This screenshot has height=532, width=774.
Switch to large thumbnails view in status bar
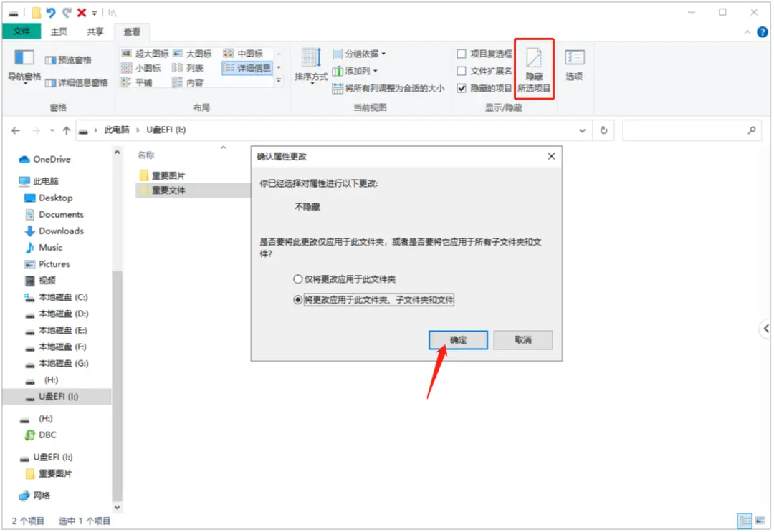point(760,521)
